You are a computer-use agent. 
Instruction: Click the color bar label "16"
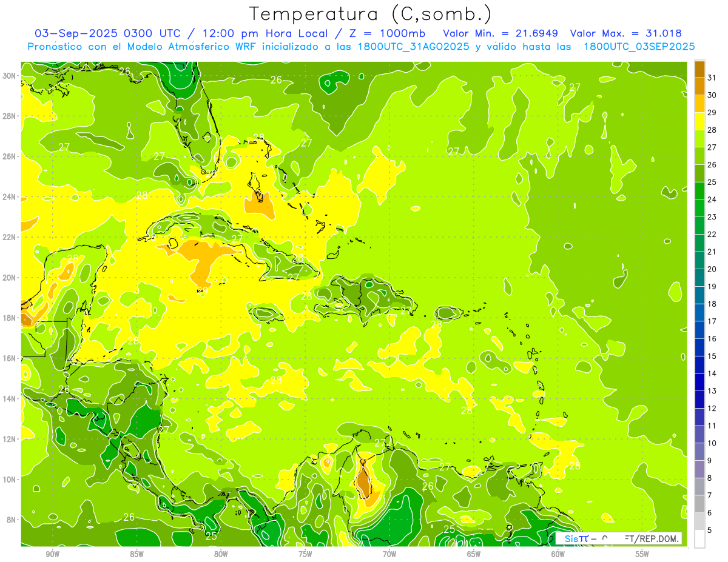pyautogui.click(x=712, y=339)
